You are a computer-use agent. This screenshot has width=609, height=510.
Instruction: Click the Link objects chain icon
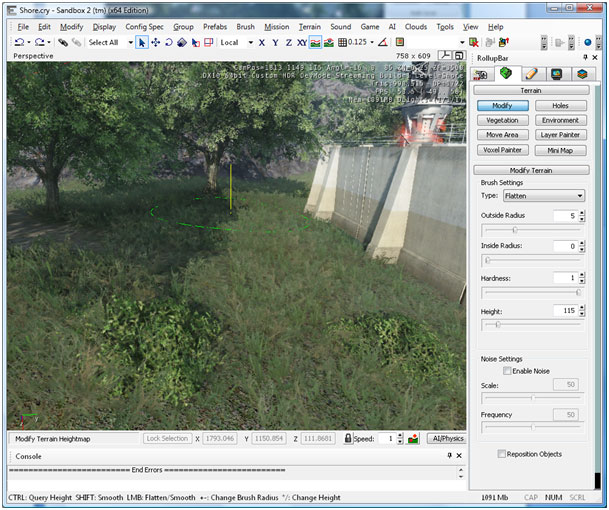63,42
